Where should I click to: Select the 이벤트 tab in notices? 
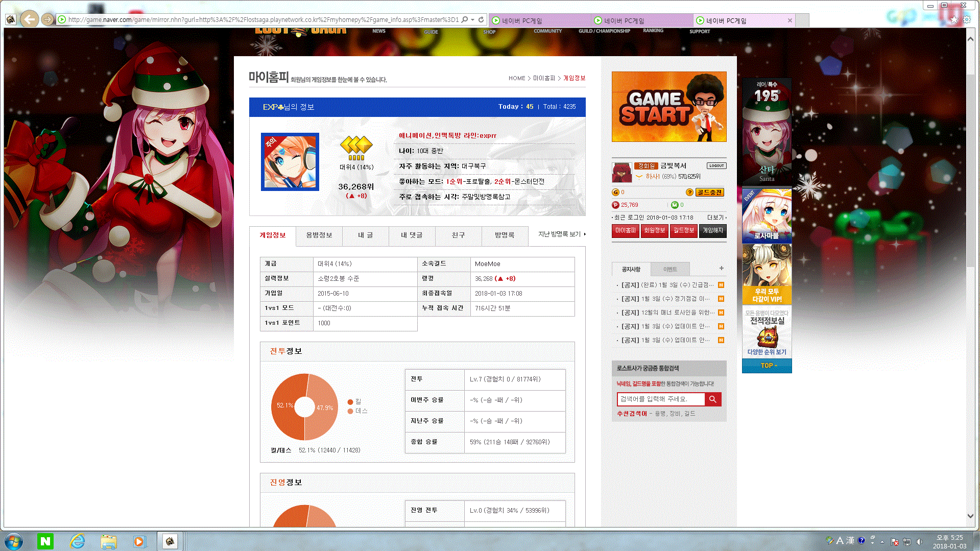click(670, 269)
